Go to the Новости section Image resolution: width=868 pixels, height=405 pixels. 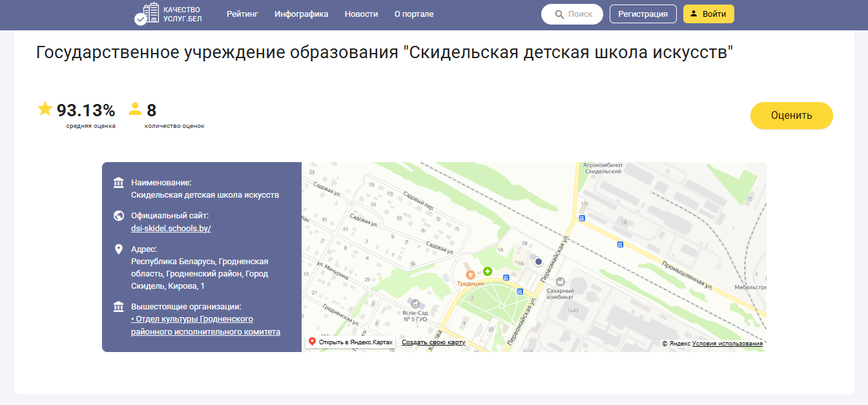click(361, 14)
